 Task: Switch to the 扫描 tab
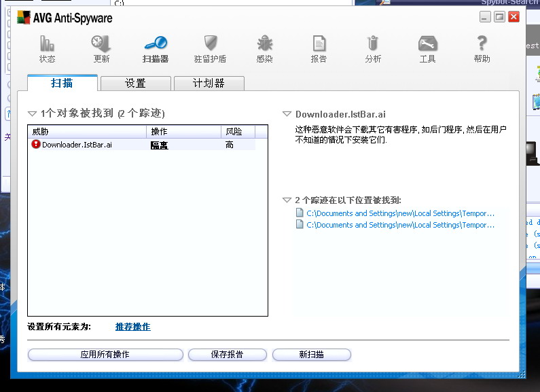click(62, 83)
